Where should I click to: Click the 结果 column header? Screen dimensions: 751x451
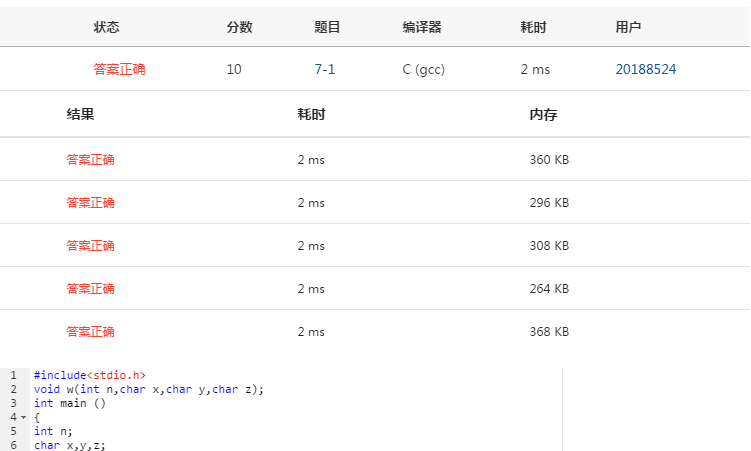click(x=80, y=114)
